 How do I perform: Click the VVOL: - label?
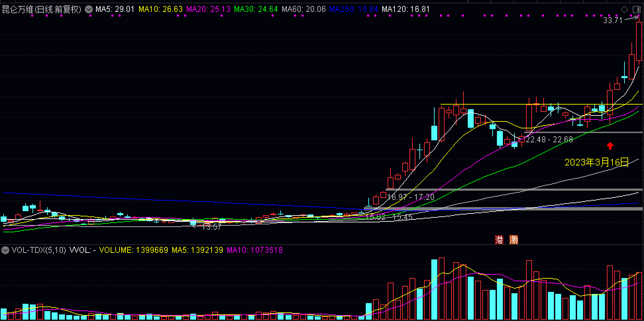[82, 250]
